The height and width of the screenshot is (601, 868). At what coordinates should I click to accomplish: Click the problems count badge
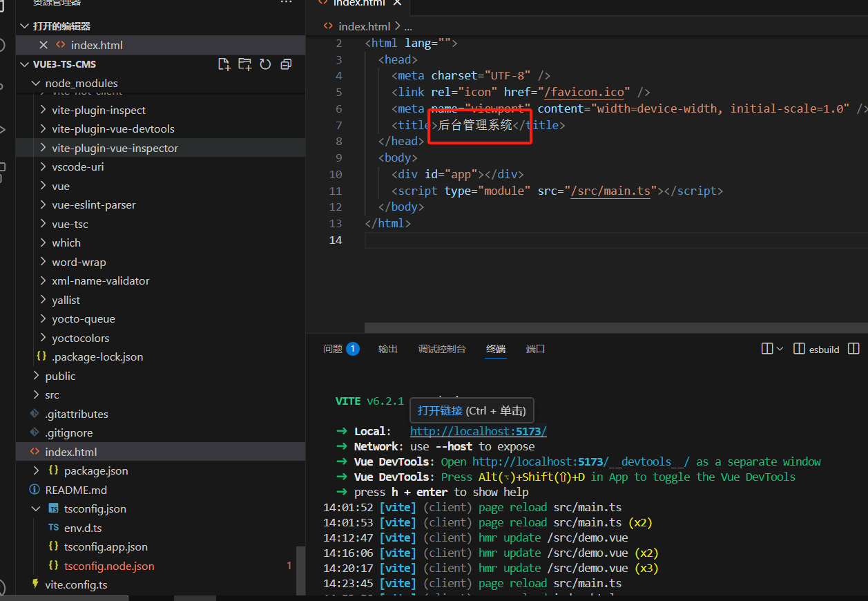[x=353, y=349]
